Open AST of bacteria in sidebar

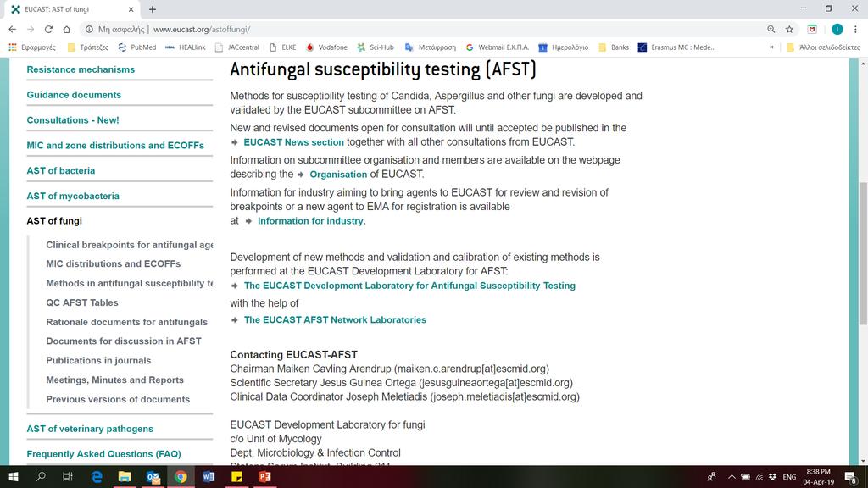click(61, 171)
